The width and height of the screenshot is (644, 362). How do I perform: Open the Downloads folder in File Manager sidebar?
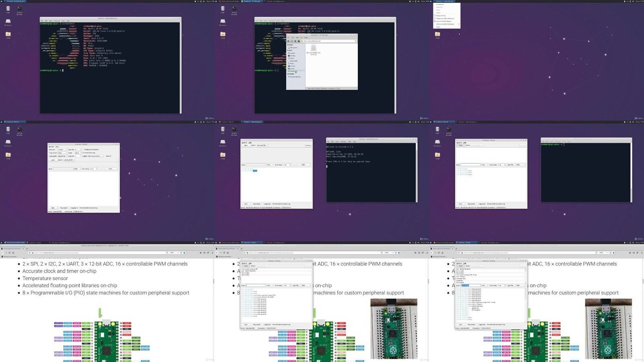pos(293,71)
